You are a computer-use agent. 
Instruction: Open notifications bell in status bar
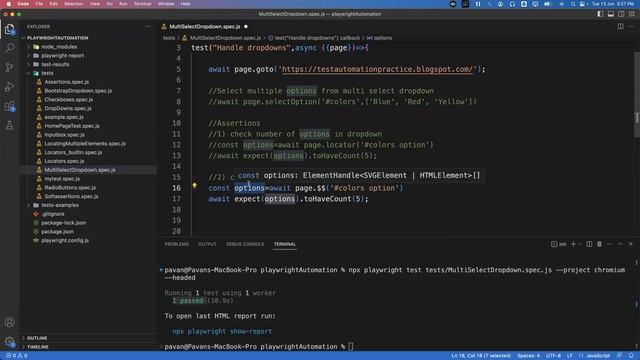(631, 356)
